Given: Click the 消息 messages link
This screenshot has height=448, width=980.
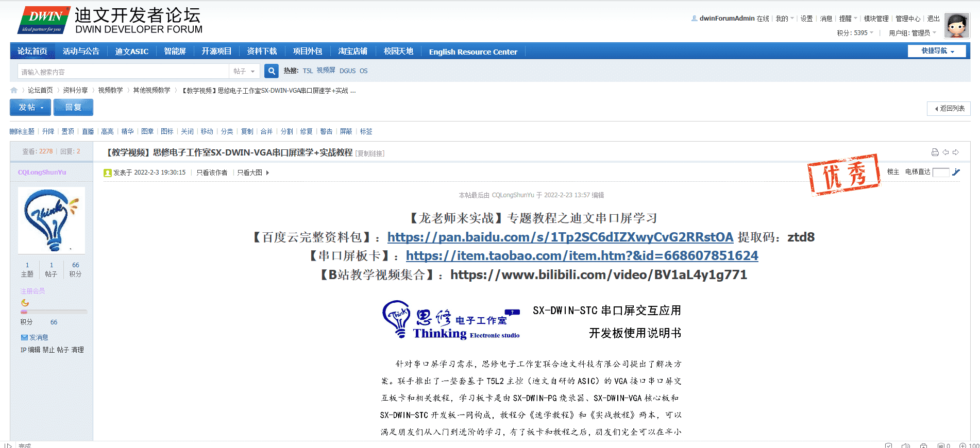Looking at the screenshot, I should click(826, 19).
